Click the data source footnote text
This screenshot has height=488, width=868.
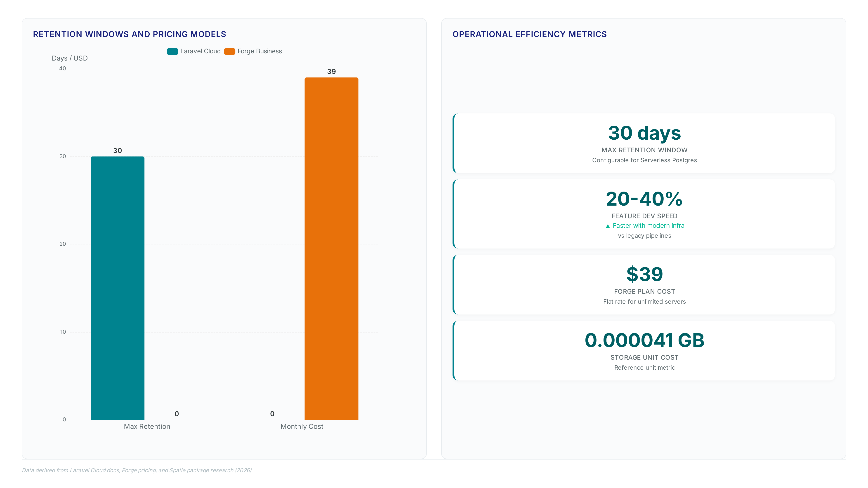(x=137, y=470)
